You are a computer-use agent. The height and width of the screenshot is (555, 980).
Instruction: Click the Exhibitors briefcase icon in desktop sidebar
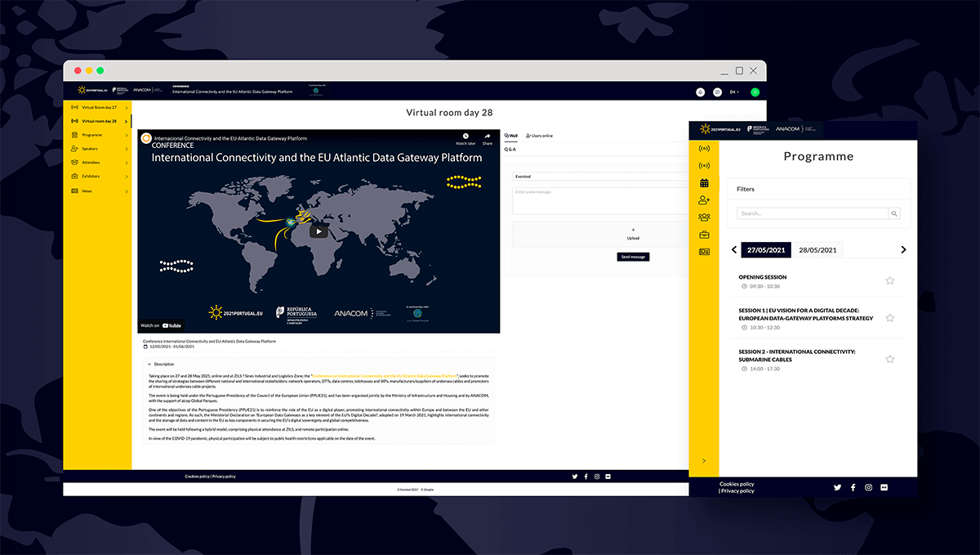(75, 177)
